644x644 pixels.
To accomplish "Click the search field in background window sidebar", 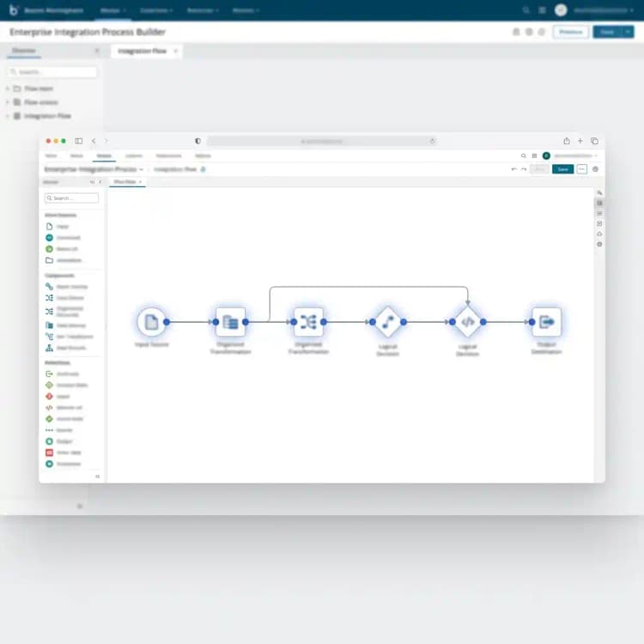I will tap(52, 72).
